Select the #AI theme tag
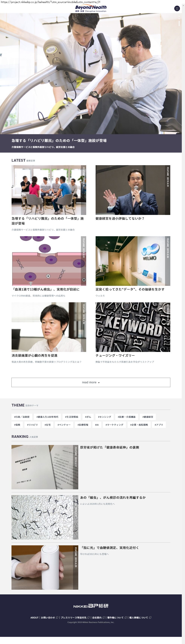 point(97,425)
